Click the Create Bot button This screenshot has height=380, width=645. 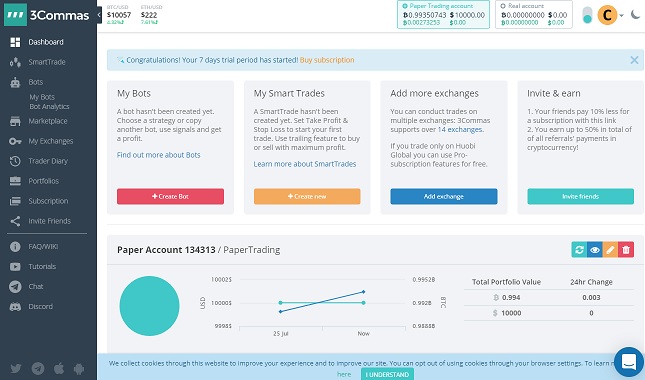coord(170,197)
